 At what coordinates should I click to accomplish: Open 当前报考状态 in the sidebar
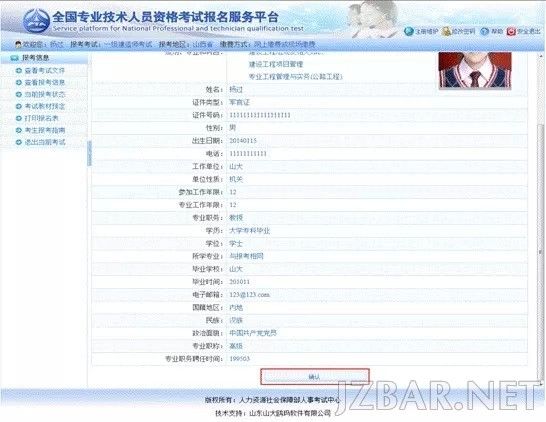point(45,94)
